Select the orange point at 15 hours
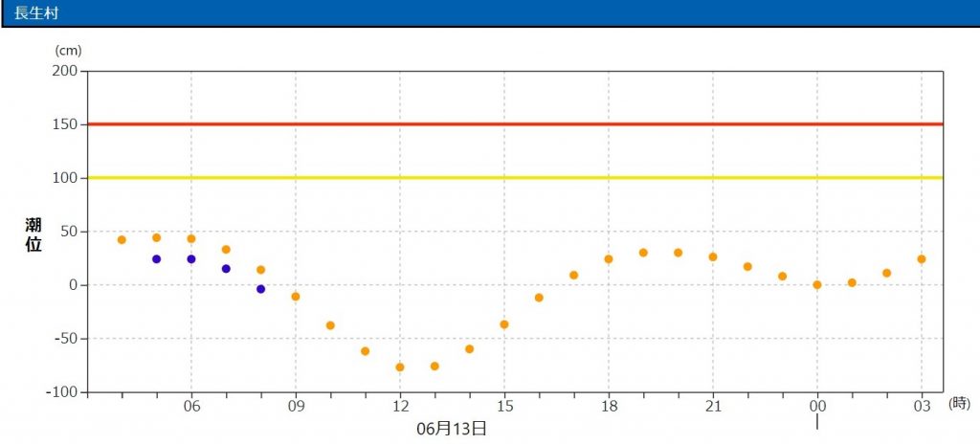980x444 pixels. (x=504, y=324)
